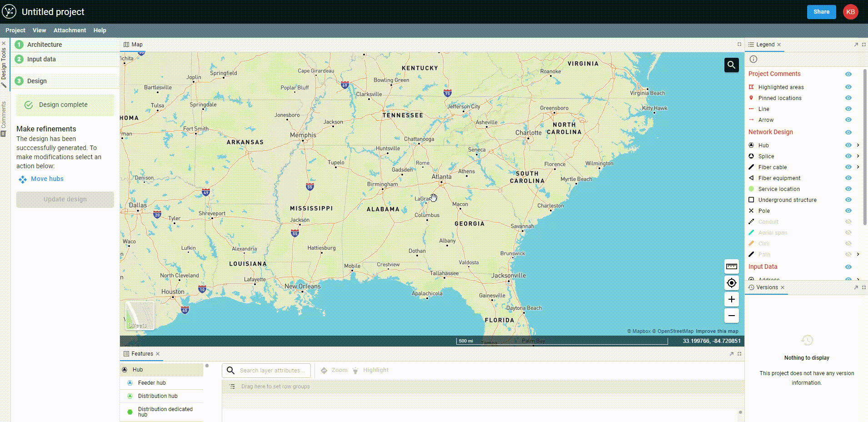Maximize the Legend panel
Viewport: 868px width, 422px height.
tap(863, 45)
